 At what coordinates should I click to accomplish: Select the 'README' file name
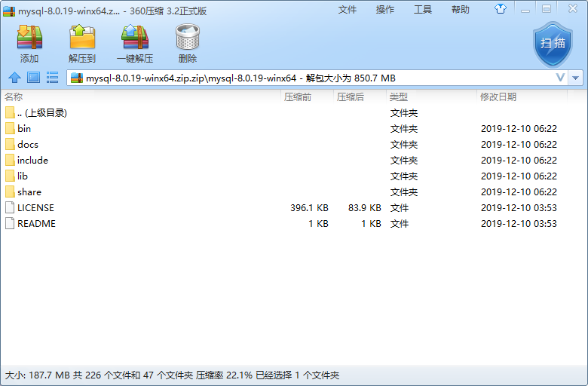36,224
